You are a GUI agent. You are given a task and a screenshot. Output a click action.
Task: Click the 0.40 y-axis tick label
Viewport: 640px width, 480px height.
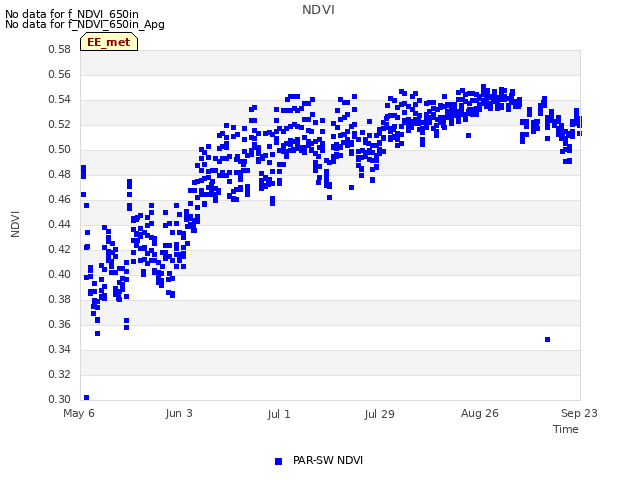(x=60, y=274)
